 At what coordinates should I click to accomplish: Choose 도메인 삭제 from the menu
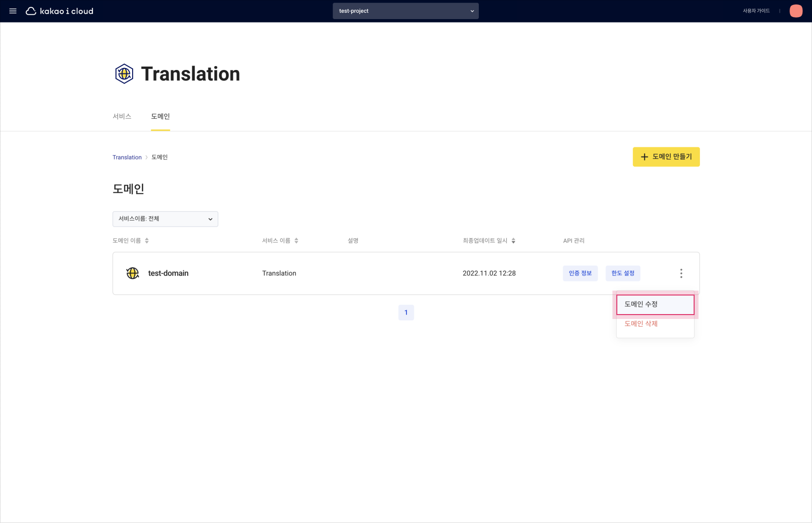[655, 324]
